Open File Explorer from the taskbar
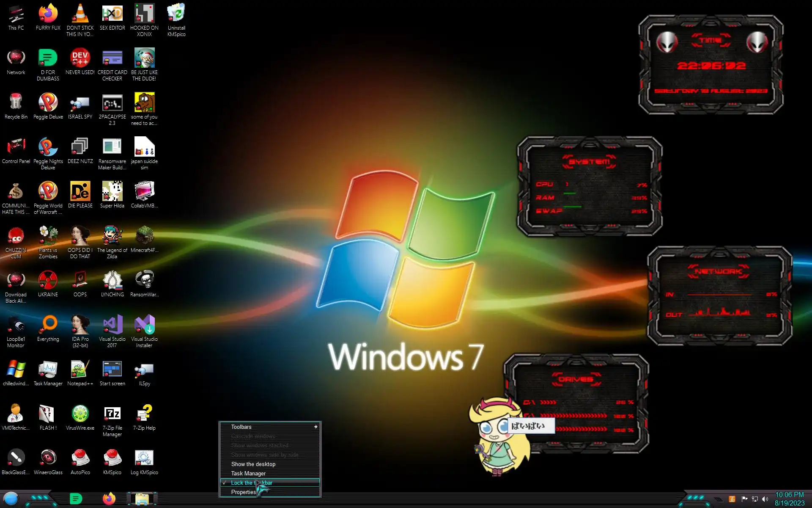The height and width of the screenshot is (508, 812). pos(142,499)
